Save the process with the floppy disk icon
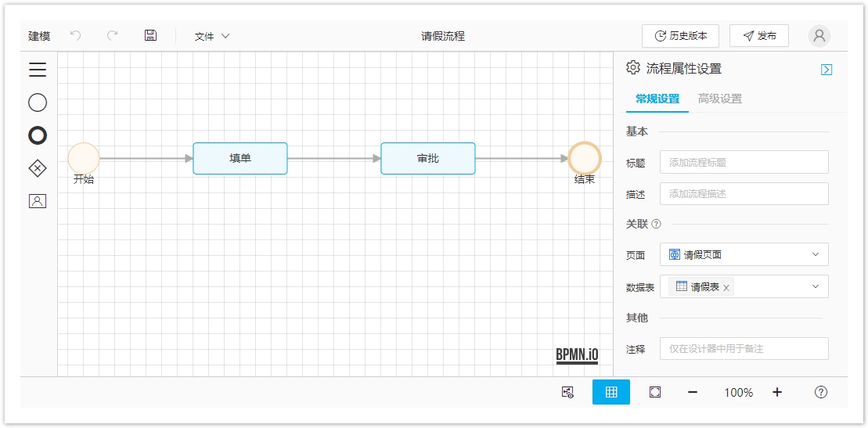868x428 pixels. coord(150,35)
